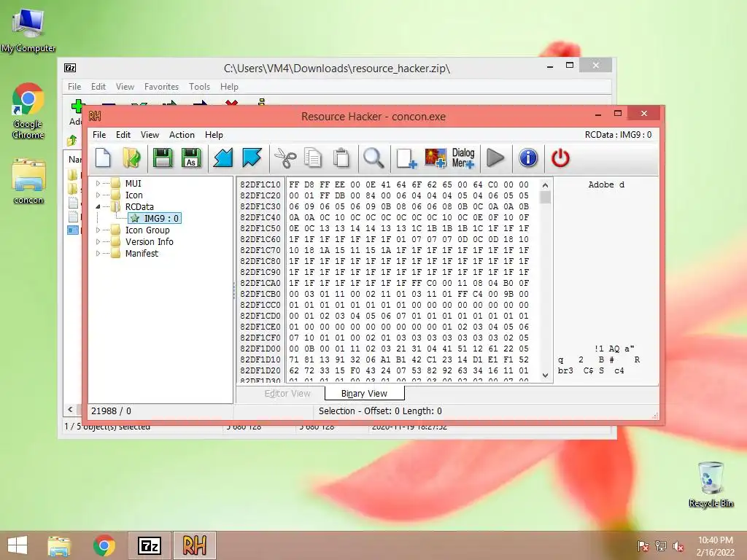Image resolution: width=747 pixels, height=560 pixels.
Task: Expand the MUI tree node
Action: [x=98, y=183]
